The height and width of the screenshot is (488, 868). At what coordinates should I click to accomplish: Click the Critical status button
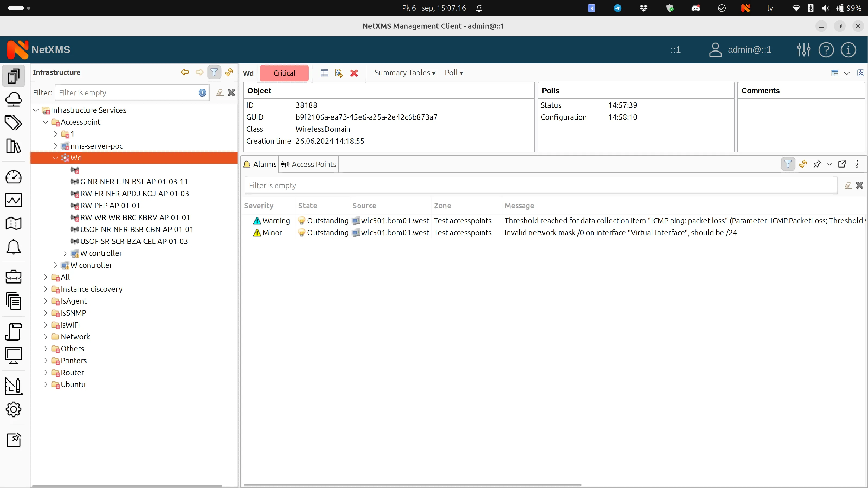284,73
